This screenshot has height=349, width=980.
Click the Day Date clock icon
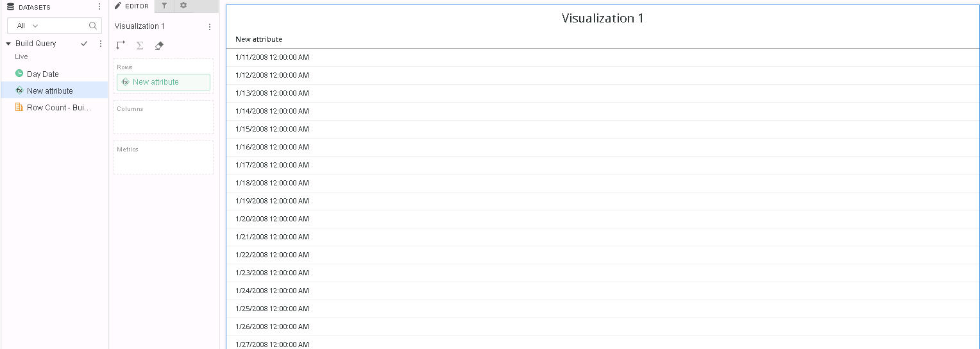click(x=19, y=74)
